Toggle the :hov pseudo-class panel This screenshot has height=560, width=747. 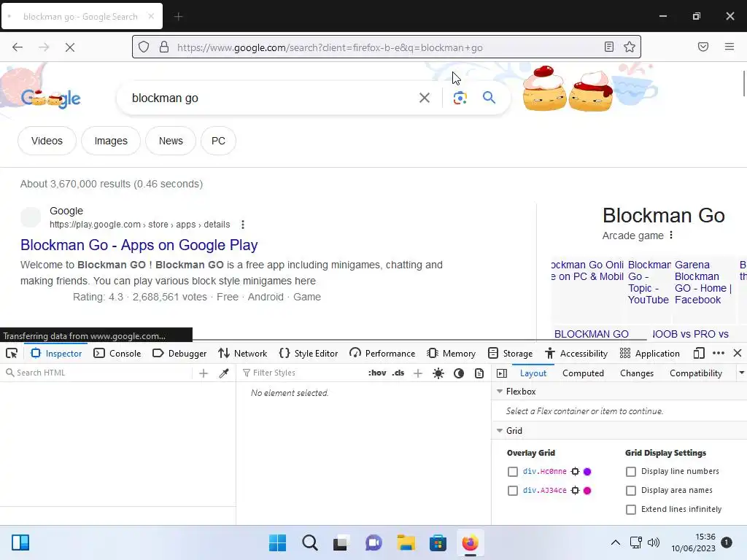[x=377, y=373]
